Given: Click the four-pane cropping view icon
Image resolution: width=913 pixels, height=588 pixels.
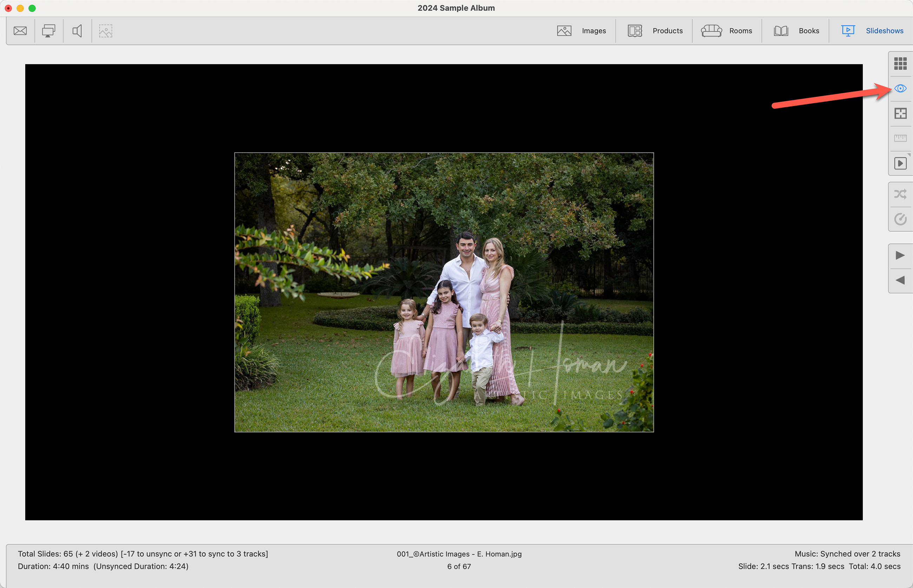Looking at the screenshot, I should tap(900, 113).
